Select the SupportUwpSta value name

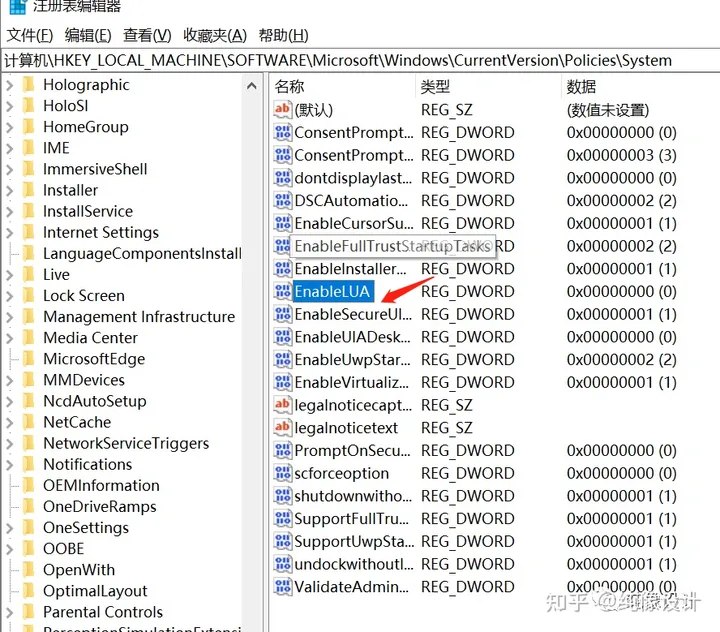pyautogui.click(x=354, y=542)
